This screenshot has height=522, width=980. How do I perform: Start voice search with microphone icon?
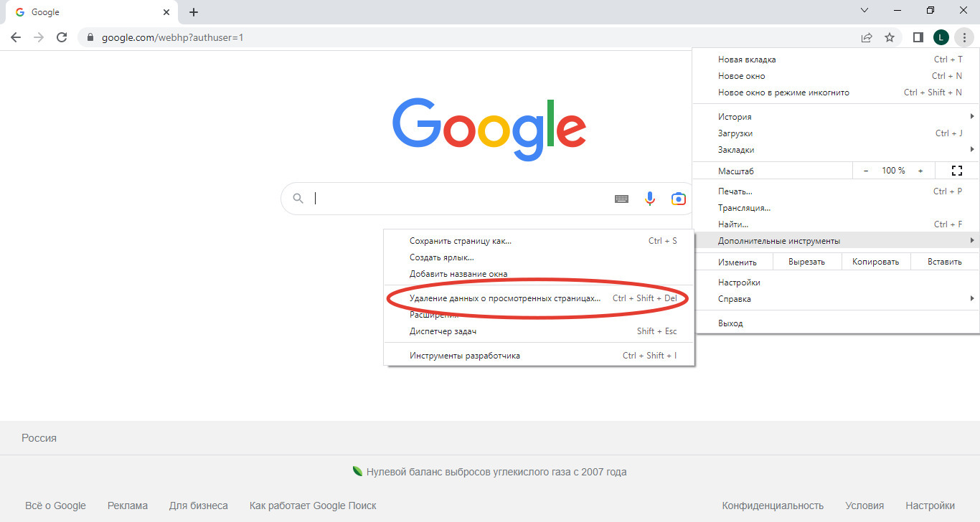650,199
